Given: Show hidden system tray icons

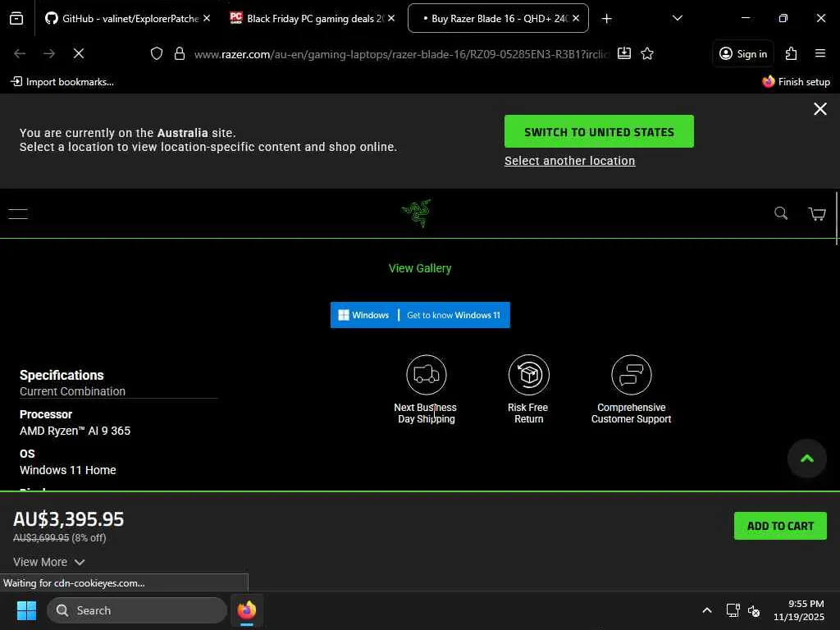Looking at the screenshot, I should point(707,610).
